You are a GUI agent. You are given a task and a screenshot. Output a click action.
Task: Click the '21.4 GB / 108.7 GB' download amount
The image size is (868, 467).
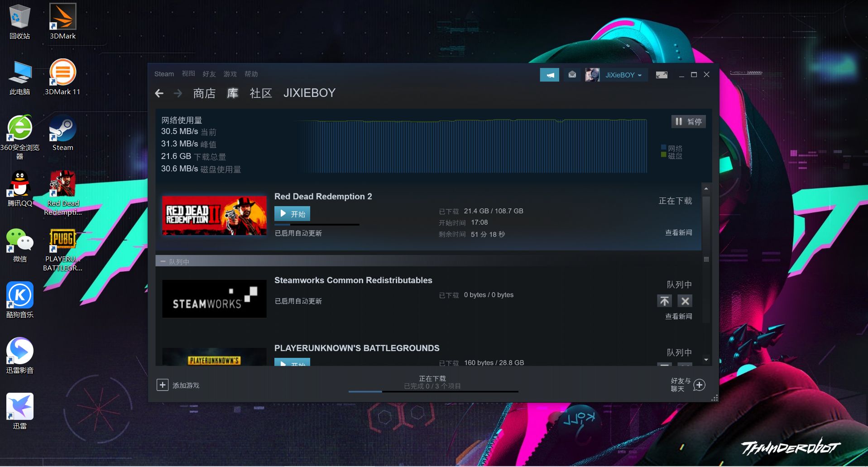coord(494,211)
